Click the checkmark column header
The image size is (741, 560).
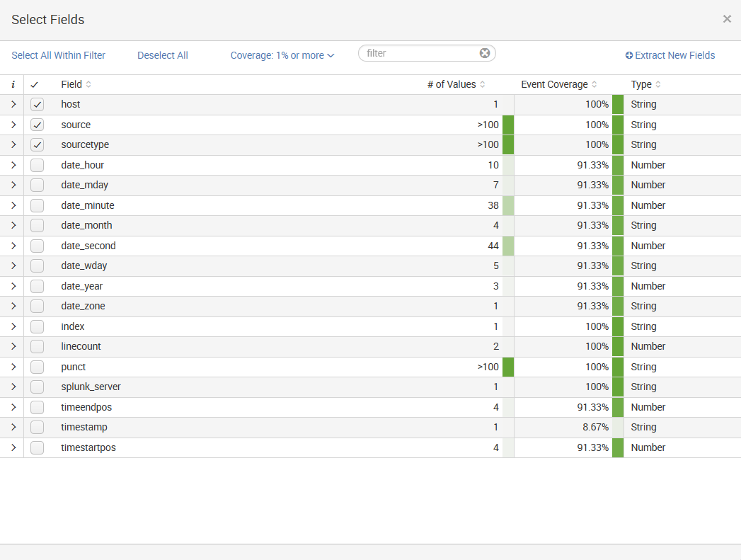pyautogui.click(x=34, y=84)
